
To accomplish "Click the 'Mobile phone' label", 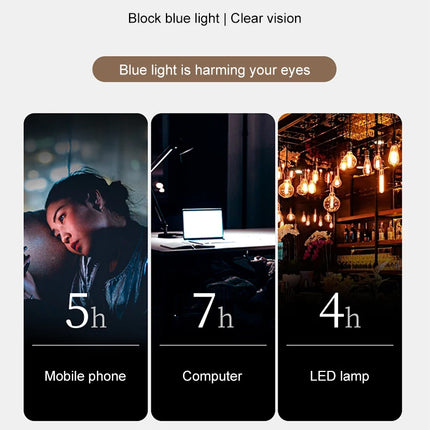I will pyautogui.click(x=85, y=376).
